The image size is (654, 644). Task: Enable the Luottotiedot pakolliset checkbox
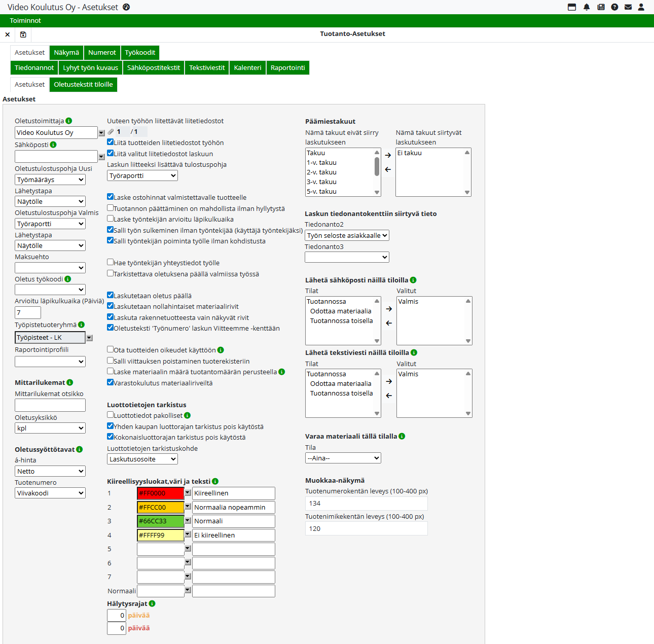110,415
